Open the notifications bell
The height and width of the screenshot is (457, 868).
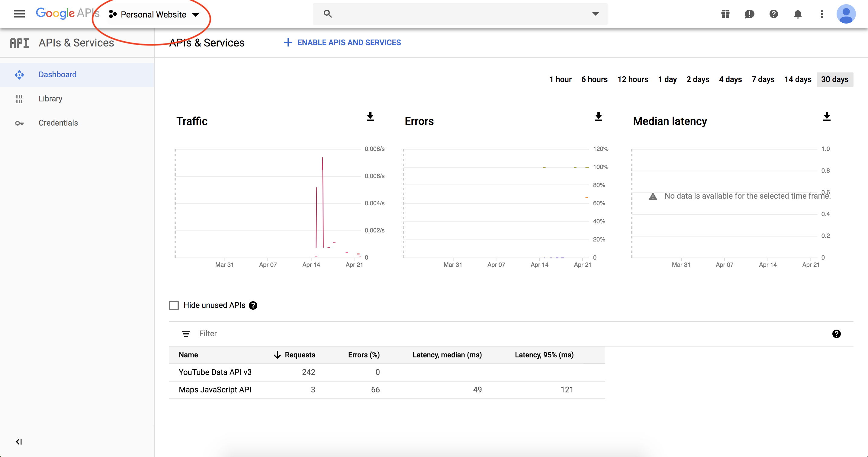pyautogui.click(x=798, y=14)
